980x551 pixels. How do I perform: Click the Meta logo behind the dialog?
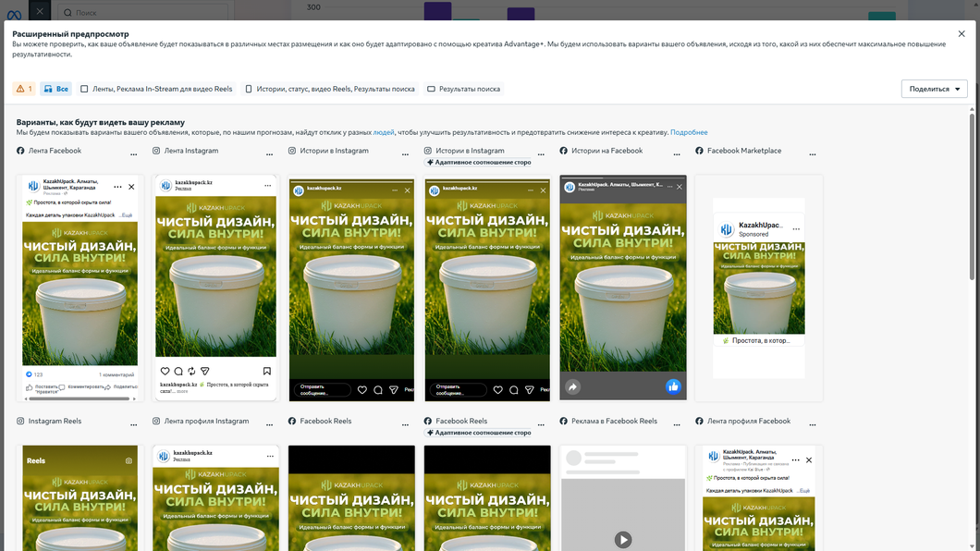tap(14, 15)
